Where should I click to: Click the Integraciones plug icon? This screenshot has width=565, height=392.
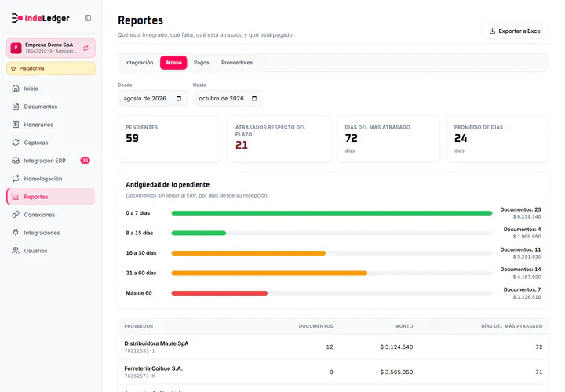coord(16,233)
